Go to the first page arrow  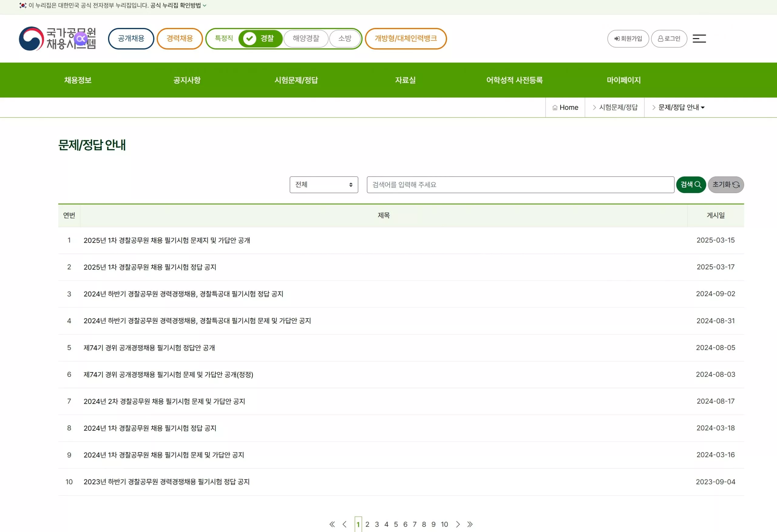(x=332, y=524)
